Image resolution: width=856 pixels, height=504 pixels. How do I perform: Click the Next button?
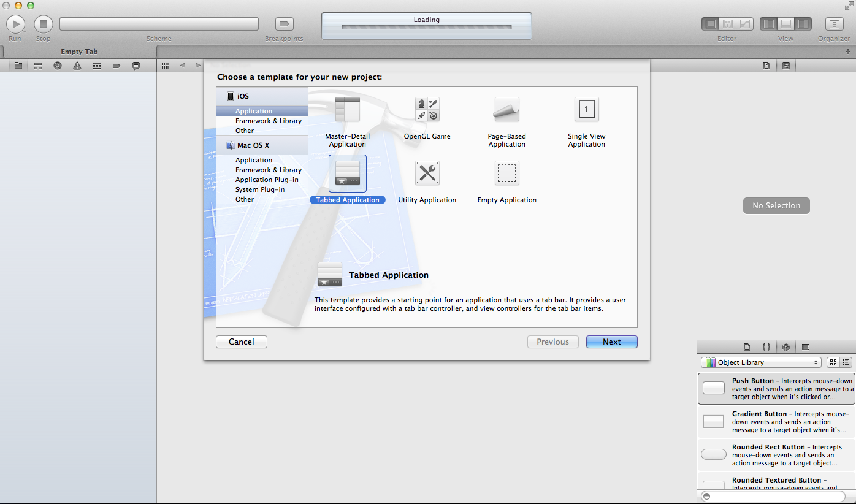[612, 342]
